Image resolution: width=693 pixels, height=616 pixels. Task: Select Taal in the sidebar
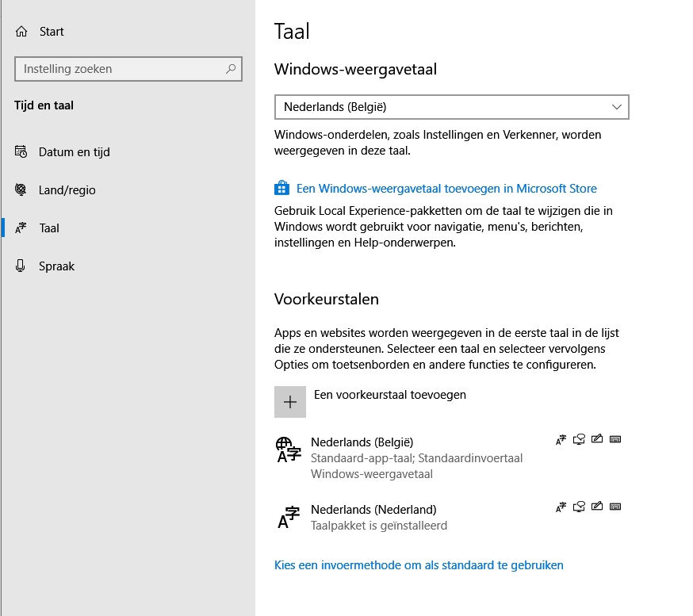click(x=49, y=228)
